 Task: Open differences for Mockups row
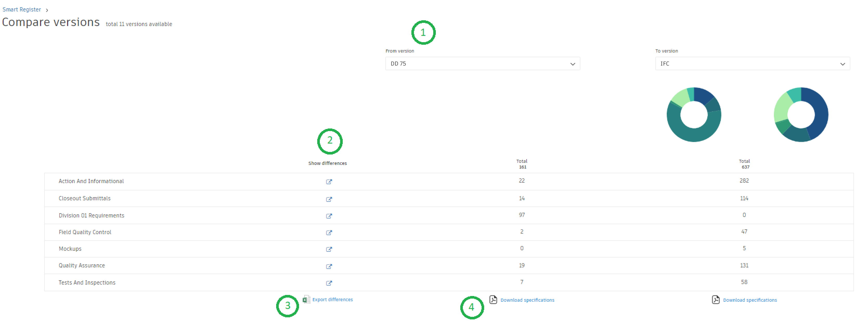[x=329, y=249]
